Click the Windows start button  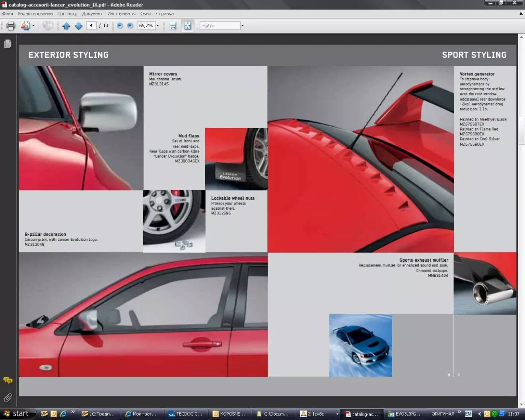click(x=16, y=414)
